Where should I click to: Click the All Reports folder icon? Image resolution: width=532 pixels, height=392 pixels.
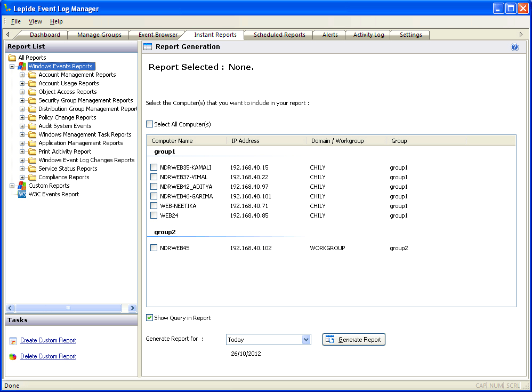(12, 58)
